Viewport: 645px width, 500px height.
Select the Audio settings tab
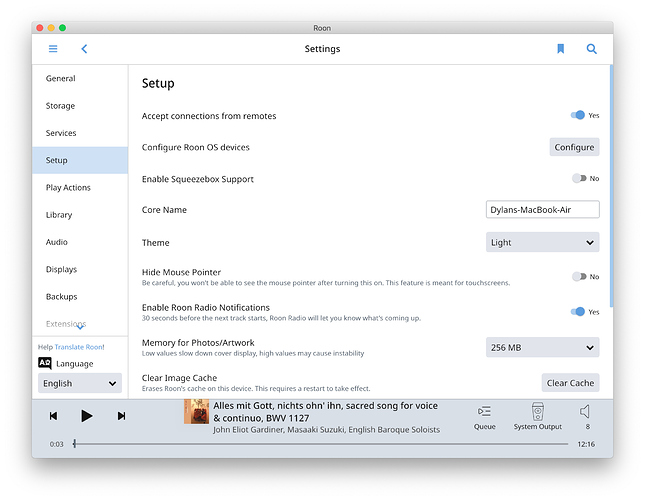tap(80, 242)
